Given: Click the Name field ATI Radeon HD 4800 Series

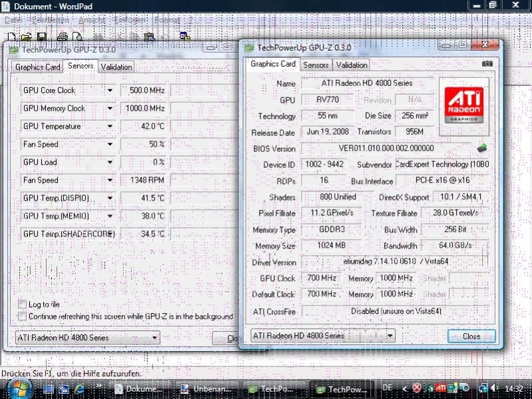Looking at the screenshot, I should [368, 83].
